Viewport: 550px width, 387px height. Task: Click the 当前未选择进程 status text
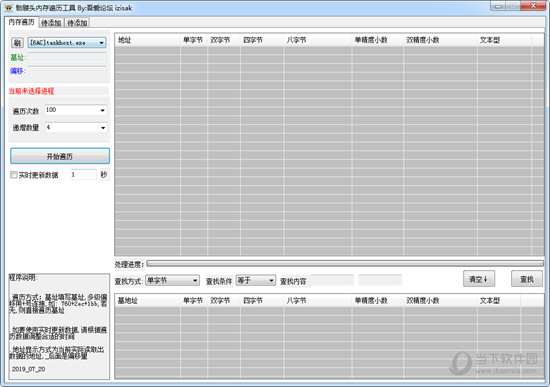pyautogui.click(x=31, y=91)
